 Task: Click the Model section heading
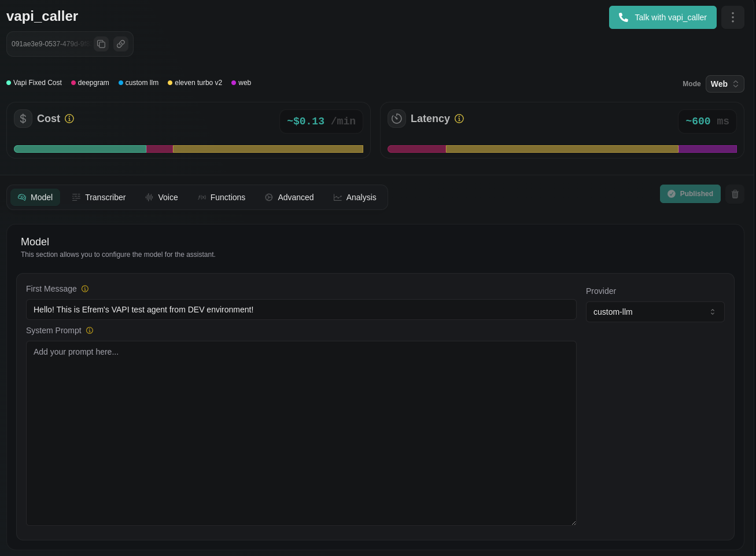point(35,242)
